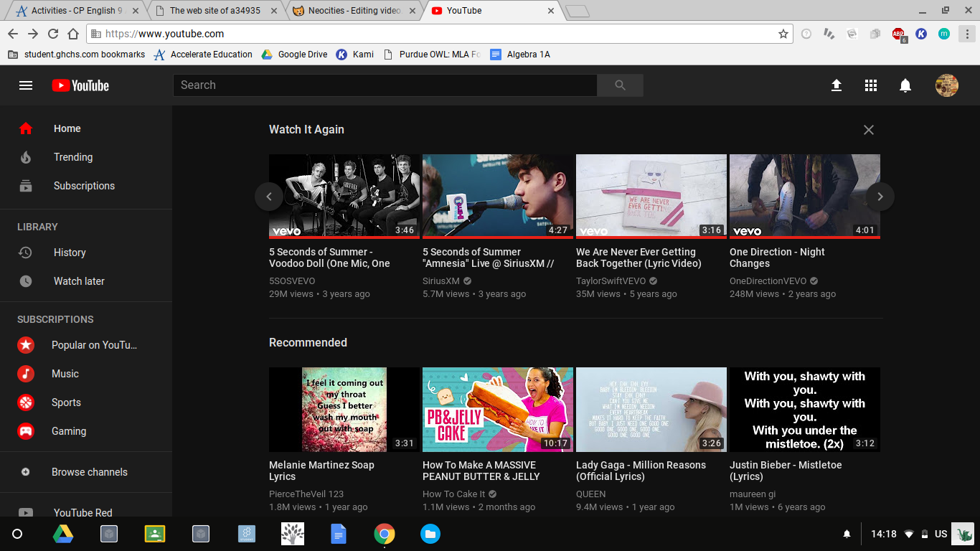Open Google Docs from the shelf

339,534
